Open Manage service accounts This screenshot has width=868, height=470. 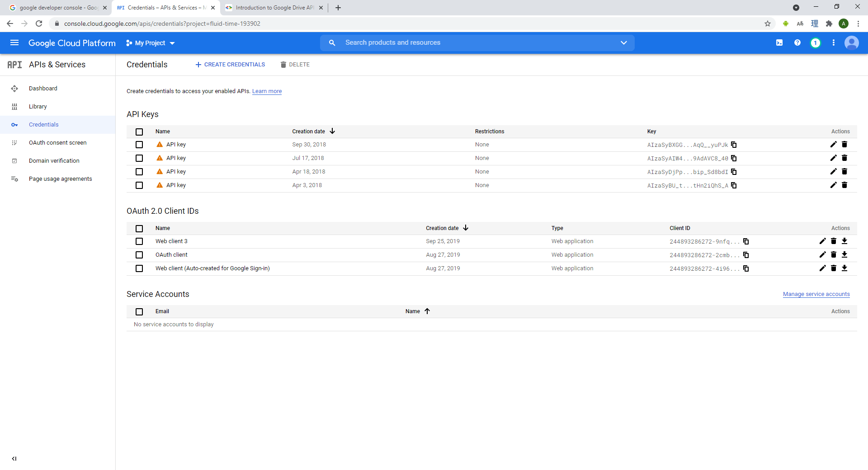pyautogui.click(x=816, y=294)
